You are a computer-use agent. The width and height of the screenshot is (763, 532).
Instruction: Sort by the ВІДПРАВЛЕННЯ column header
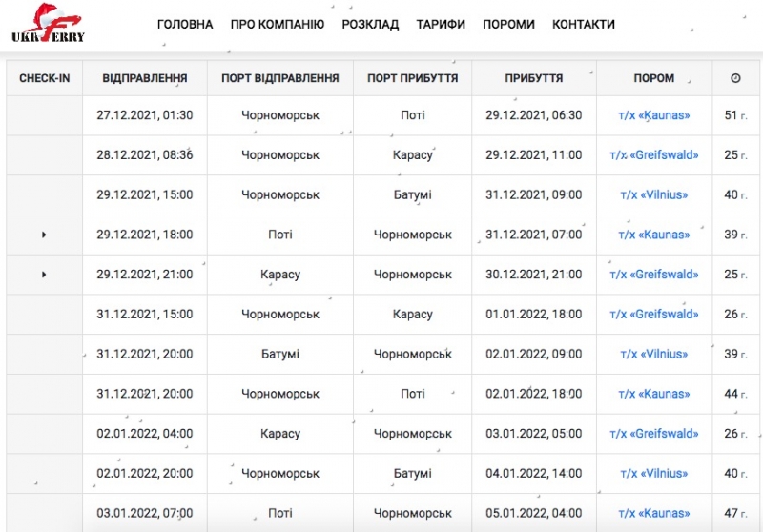[145, 78]
